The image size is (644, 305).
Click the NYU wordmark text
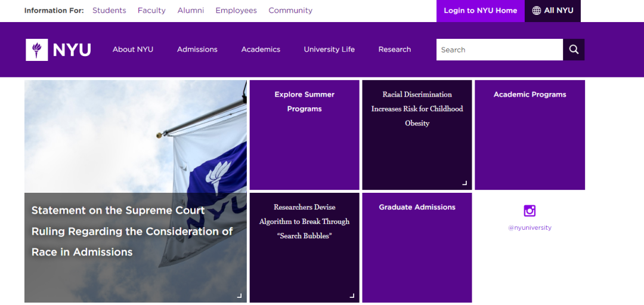(72, 50)
